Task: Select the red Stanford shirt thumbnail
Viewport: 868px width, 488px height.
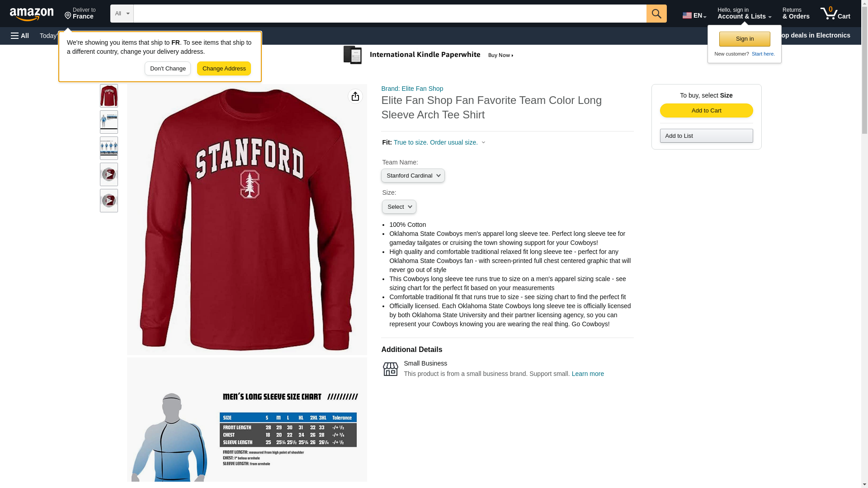Action: click(x=108, y=96)
